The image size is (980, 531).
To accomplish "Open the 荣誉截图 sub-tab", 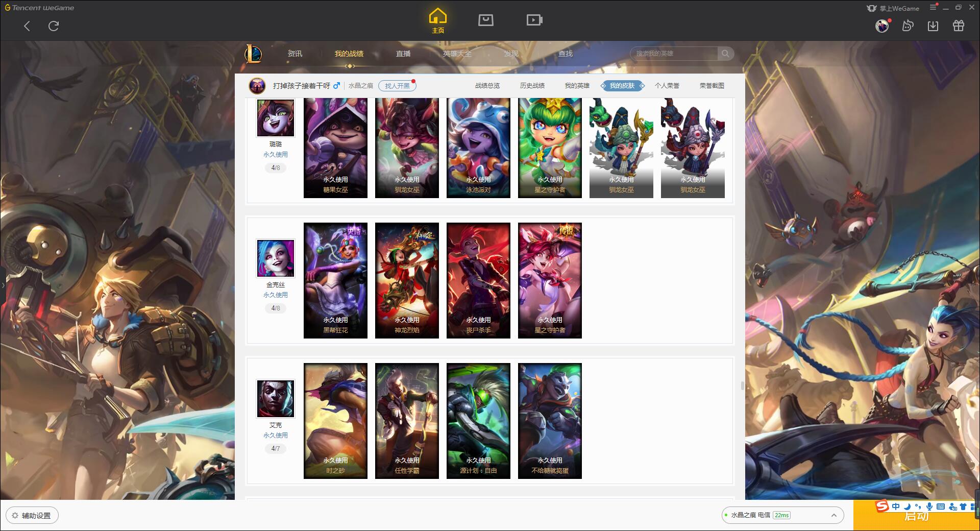I will pyautogui.click(x=712, y=86).
